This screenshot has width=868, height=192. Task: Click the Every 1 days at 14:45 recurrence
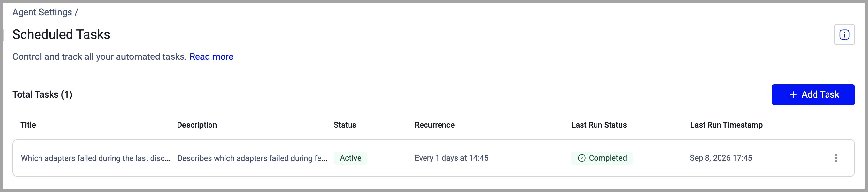451,158
